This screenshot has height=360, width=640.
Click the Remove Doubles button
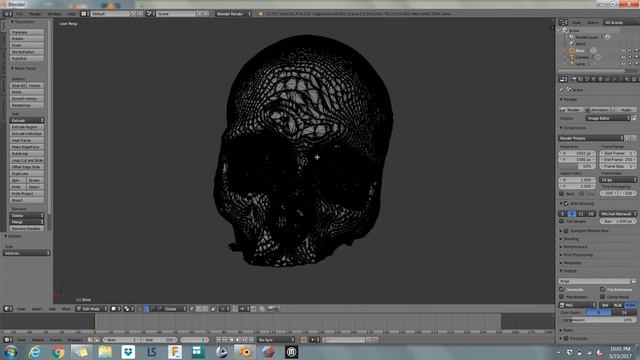pos(27,229)
